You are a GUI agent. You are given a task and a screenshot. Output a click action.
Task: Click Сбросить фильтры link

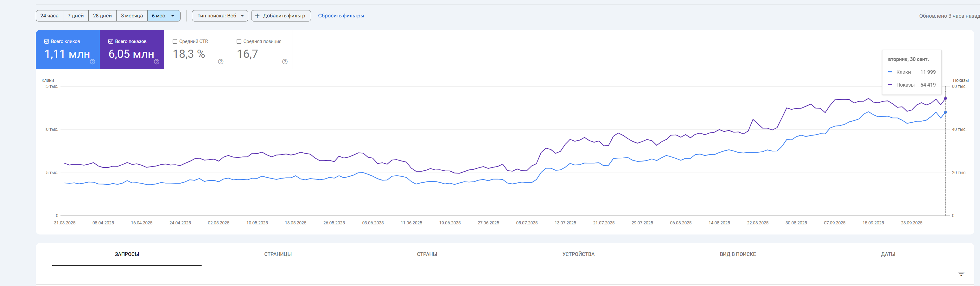coord(340,16)
